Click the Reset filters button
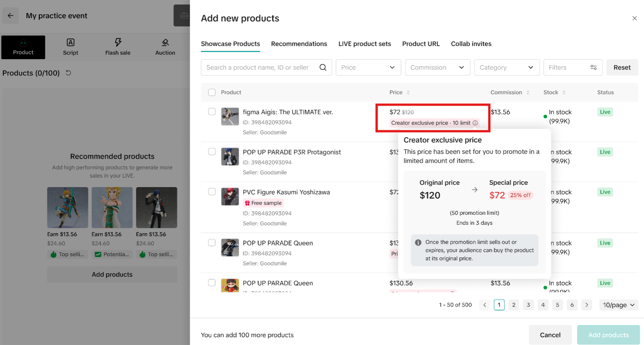The height and width of the screenshot is (345, 644). tap(622, 68)
